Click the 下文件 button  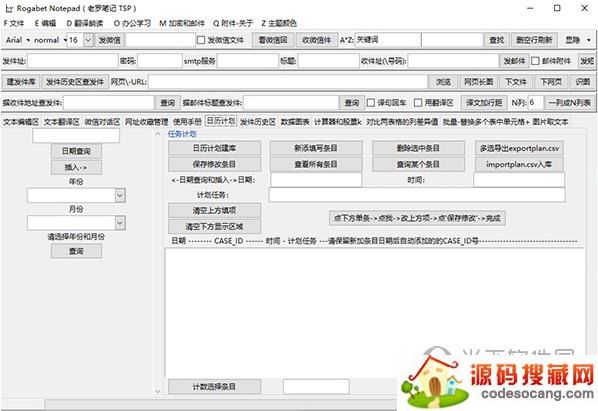click(x=516, y=82)
